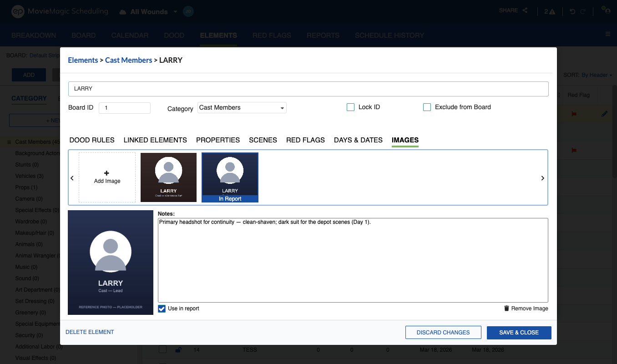Click the share icon next to SHARE
Image resolution: width=617 pixels, height=364 pixels.
525,10
